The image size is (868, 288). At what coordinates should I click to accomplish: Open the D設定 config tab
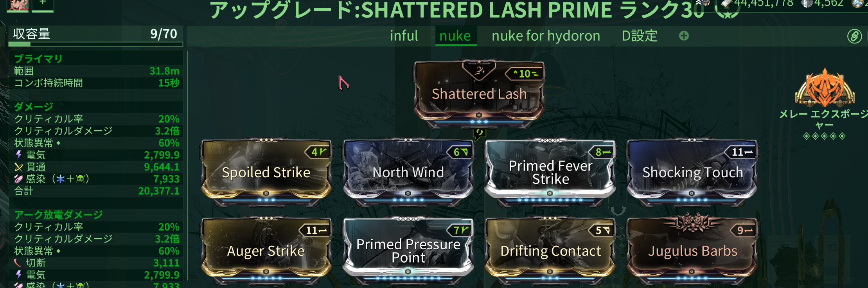pyautogui.click(x=640, y=36)
